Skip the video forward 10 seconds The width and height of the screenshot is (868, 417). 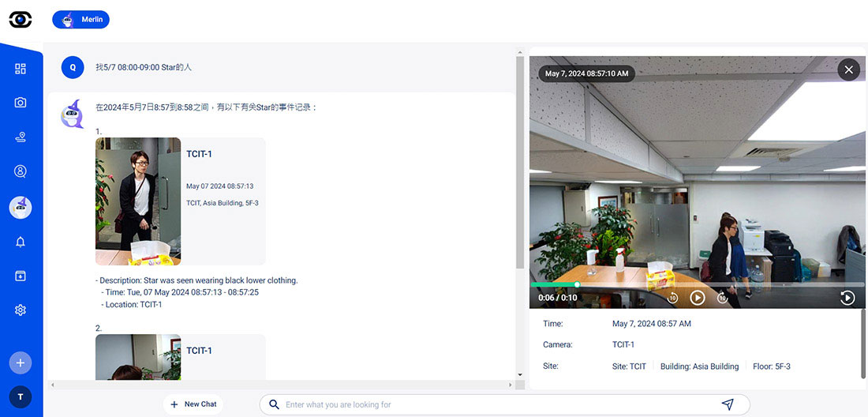(x=722, y=298)
